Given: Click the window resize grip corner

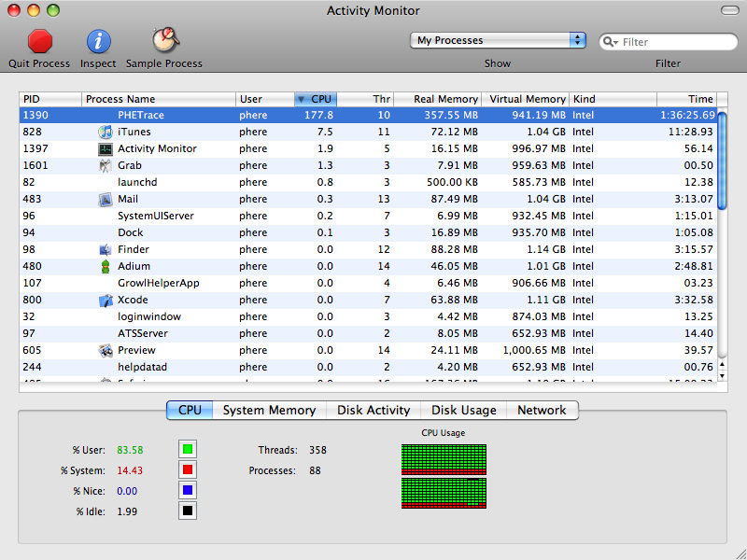Looking at the screenshot, I should (x=740, y=553).
